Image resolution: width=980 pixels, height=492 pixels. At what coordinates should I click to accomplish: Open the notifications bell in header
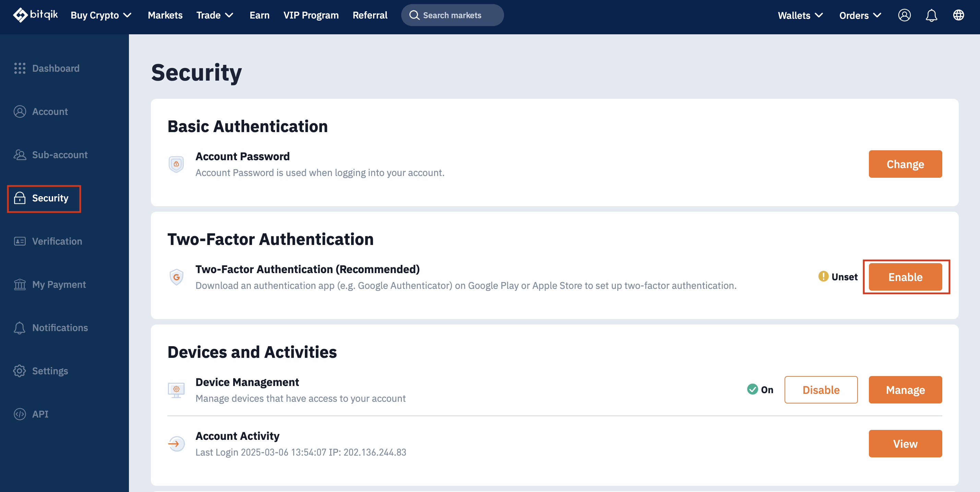(x=931, y=15)
